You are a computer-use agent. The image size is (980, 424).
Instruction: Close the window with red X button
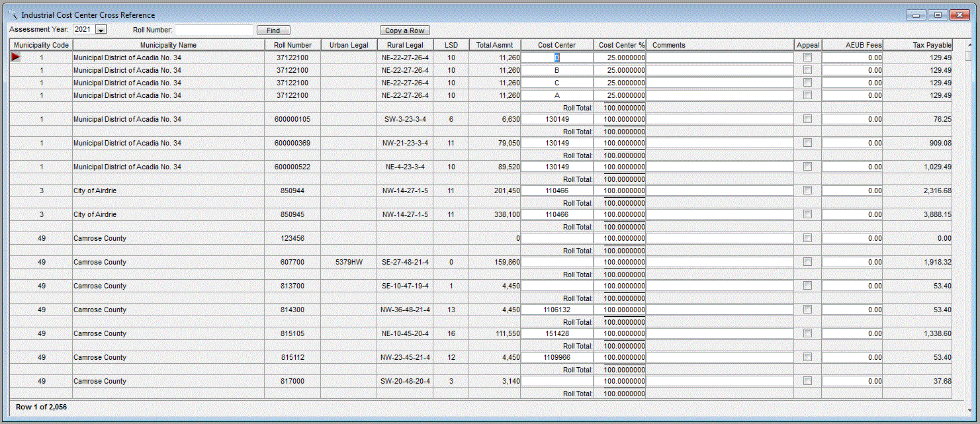pos(959,15)
